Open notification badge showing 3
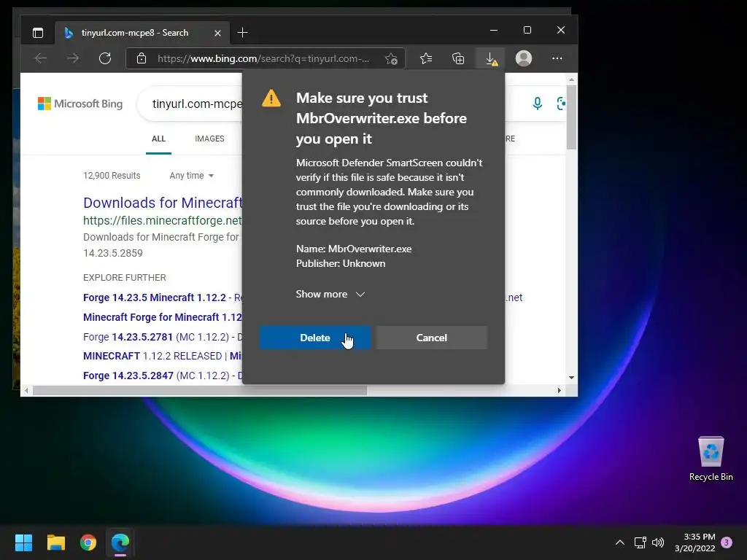Image resolution: width=747 pixels, height=560 pixels. pos(727,542)
